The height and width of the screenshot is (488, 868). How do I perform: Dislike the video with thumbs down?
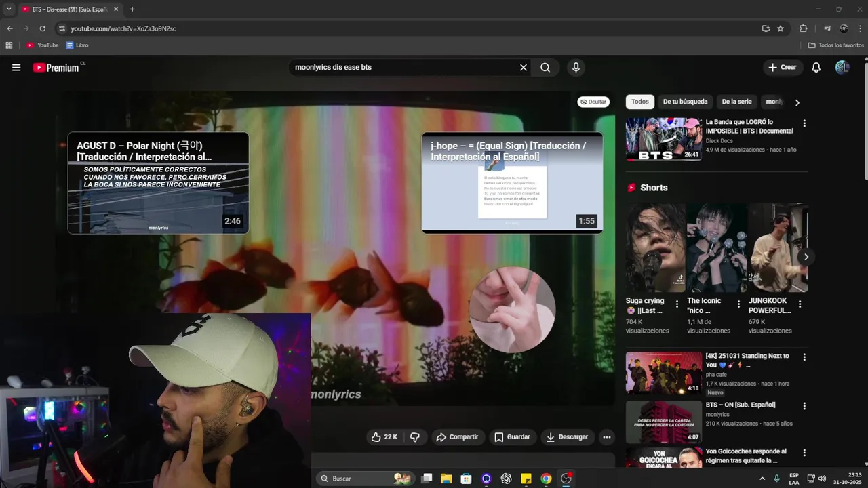(415, 437)
